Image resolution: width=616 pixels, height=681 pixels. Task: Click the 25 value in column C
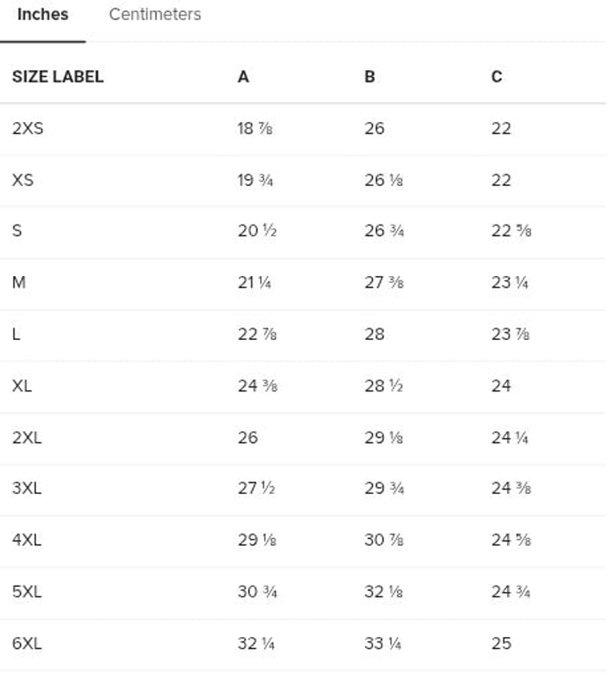[501, 643]
